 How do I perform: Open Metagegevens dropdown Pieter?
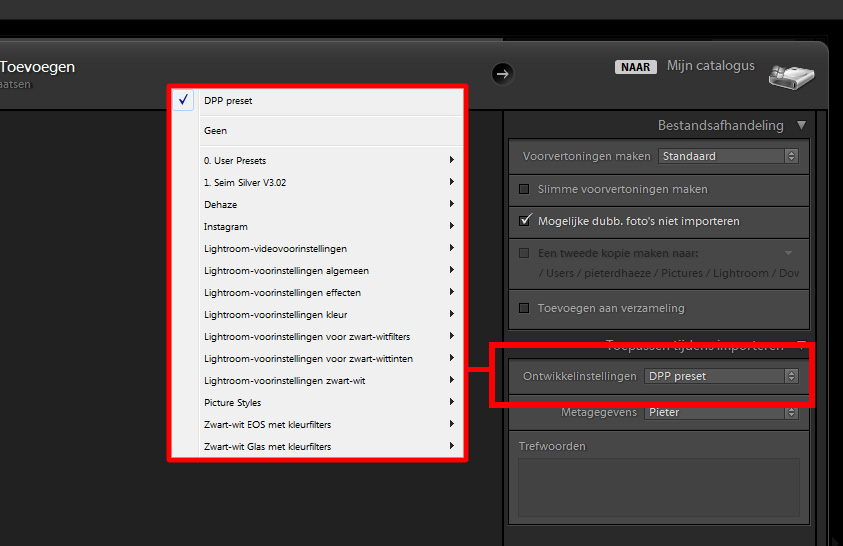(721, 412)
